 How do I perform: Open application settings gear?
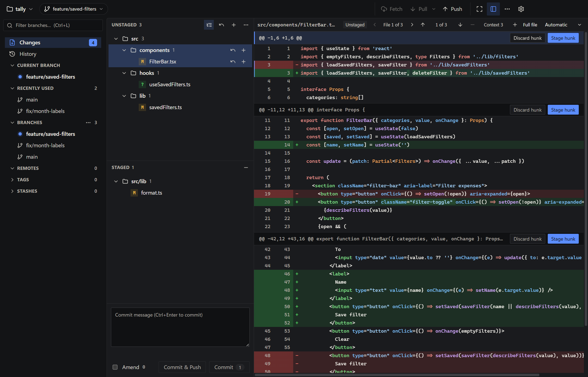521,9
